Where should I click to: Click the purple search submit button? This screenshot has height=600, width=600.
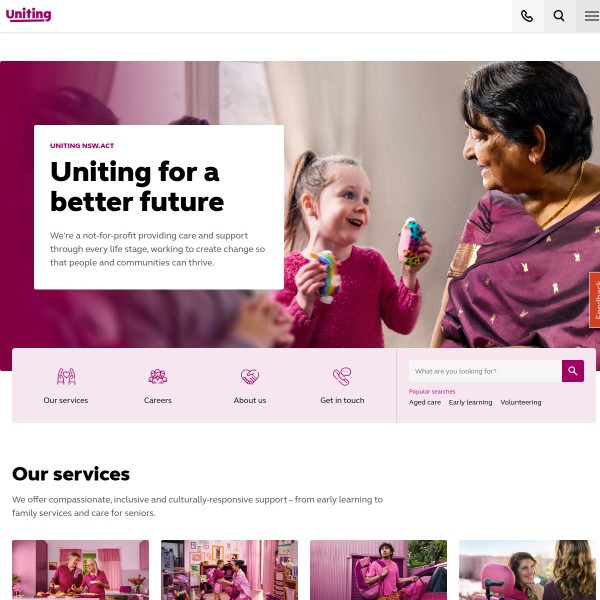click(573, 371)
